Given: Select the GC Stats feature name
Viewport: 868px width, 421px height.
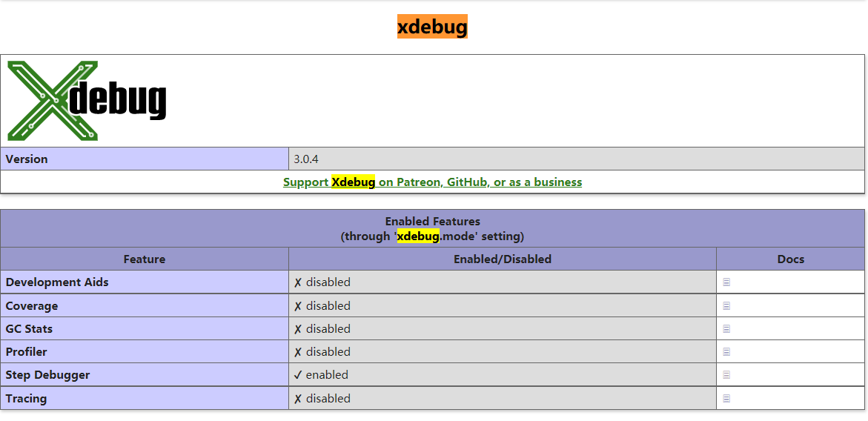Looking at the screenshot, I should (29, 328).
